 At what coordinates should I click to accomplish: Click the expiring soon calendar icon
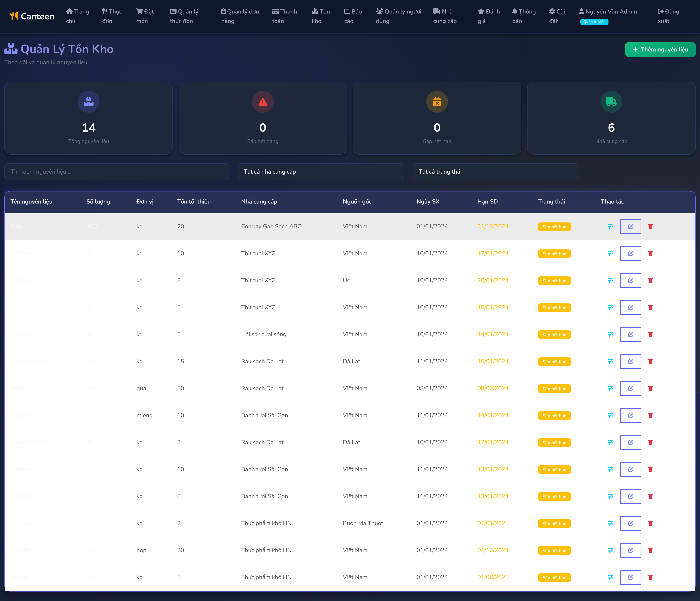pyautogui.click(x=437, y=102)
